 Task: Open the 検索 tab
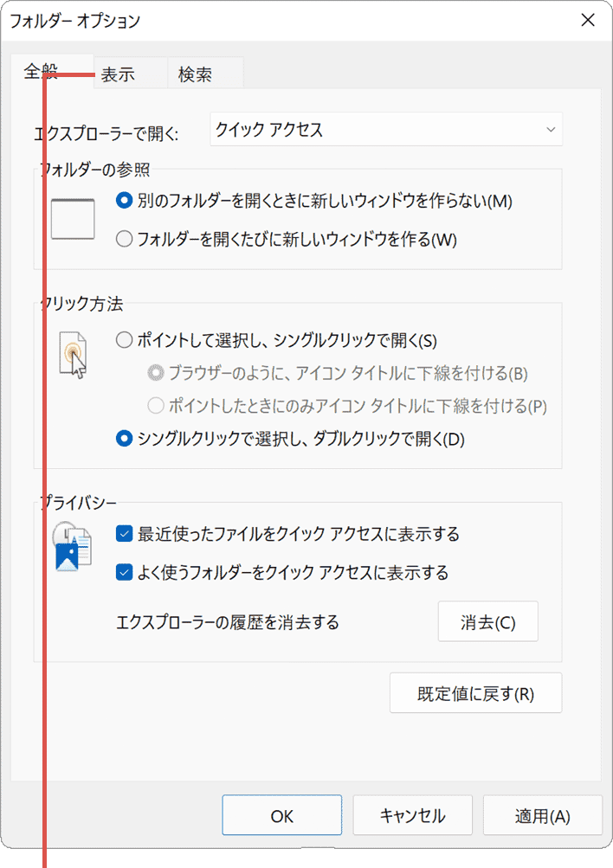[x=205, y=74]
